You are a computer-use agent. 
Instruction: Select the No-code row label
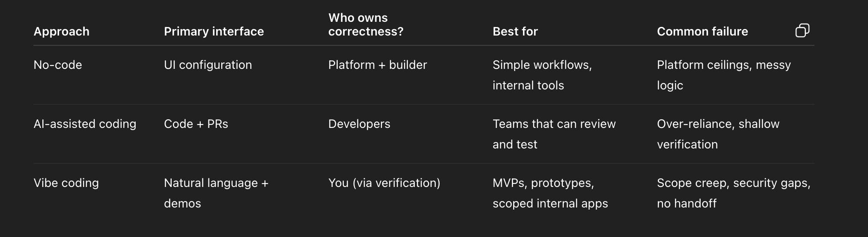pyautogui.click(x=58, y=65)
